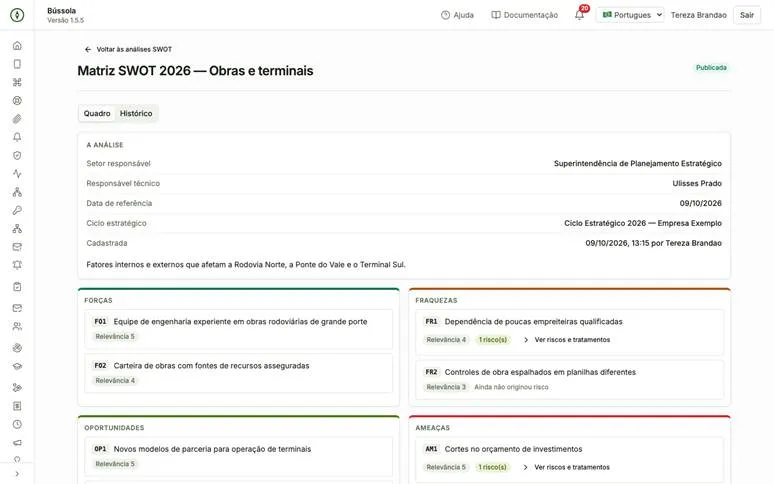Click the Relevância 5 tag on FO1
Viewport: 774px width, 484px height.
115,336
